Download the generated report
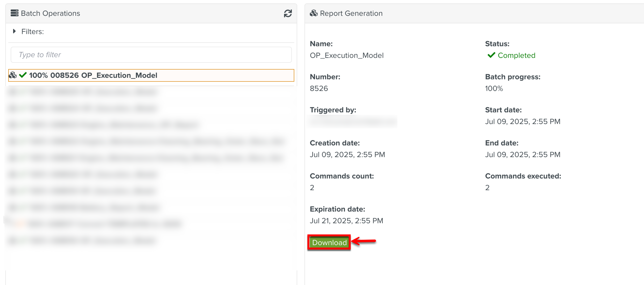Screen dimensions: 644x285 (x=329, y=242)
